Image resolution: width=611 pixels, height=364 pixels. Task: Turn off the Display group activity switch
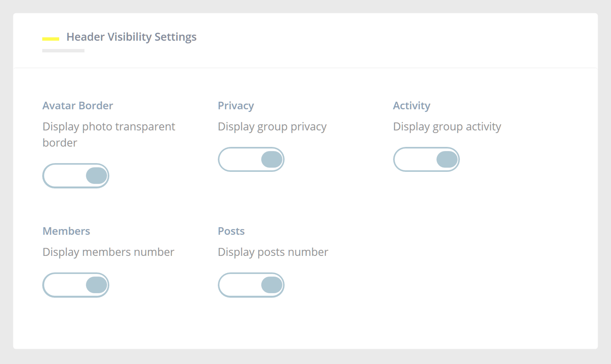pyautogui.click(x=426, y=159)
